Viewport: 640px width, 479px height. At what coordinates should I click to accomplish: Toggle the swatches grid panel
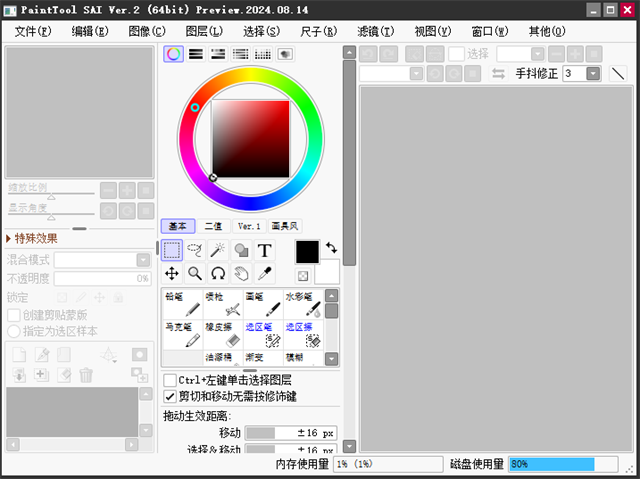263,54
